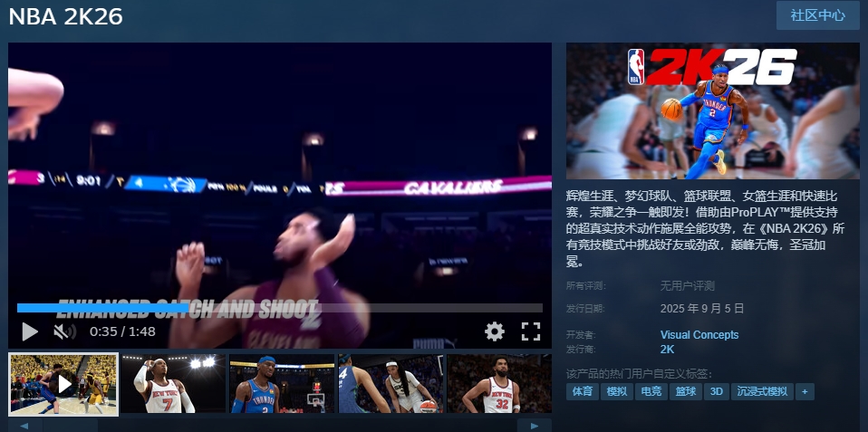Image resolution: width=868 pixels, height=432 pixels.
Task: Open publisher 2K link
Action: 667,349
